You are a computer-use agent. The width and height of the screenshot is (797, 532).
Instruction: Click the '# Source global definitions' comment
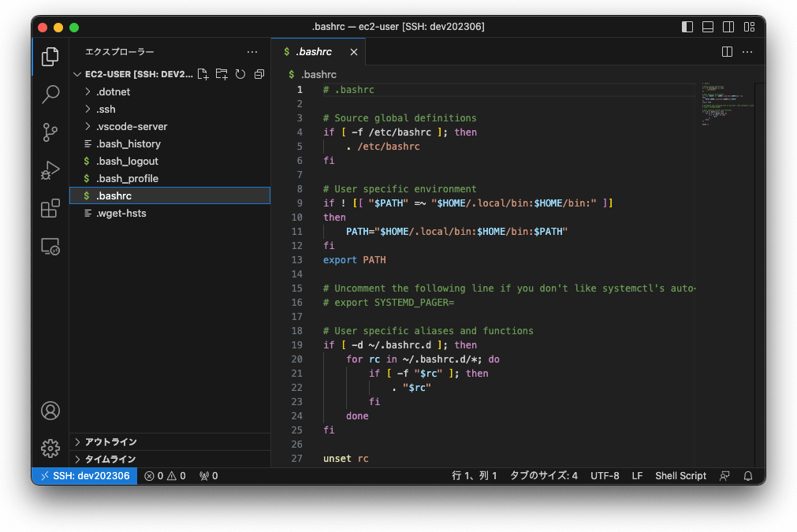point(400,118)
